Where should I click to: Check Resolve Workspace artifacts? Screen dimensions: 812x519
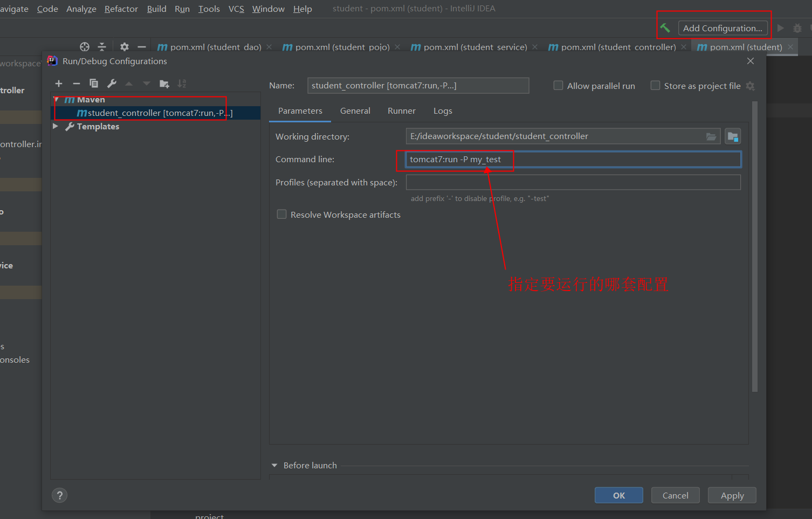tap(281, 214)
